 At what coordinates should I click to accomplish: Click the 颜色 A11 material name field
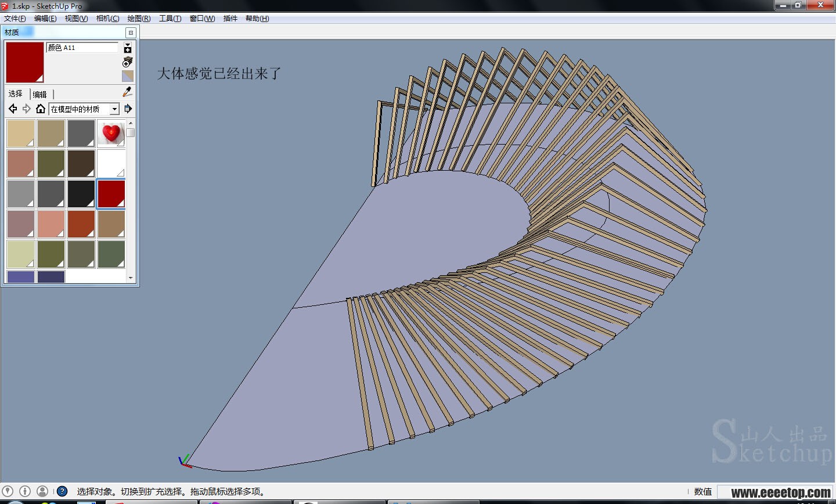click(x=82, y=48)
